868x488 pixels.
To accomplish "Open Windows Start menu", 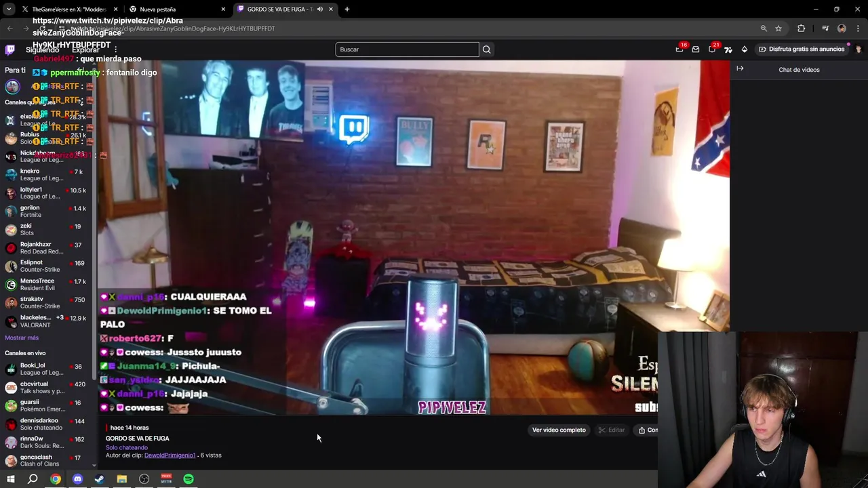I will (x=11, y=479).
